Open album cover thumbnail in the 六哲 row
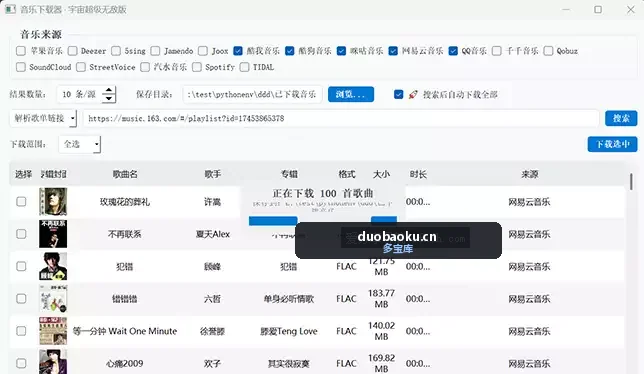The image size is (644, 374). pyautogui.click(x=53, y=298)
